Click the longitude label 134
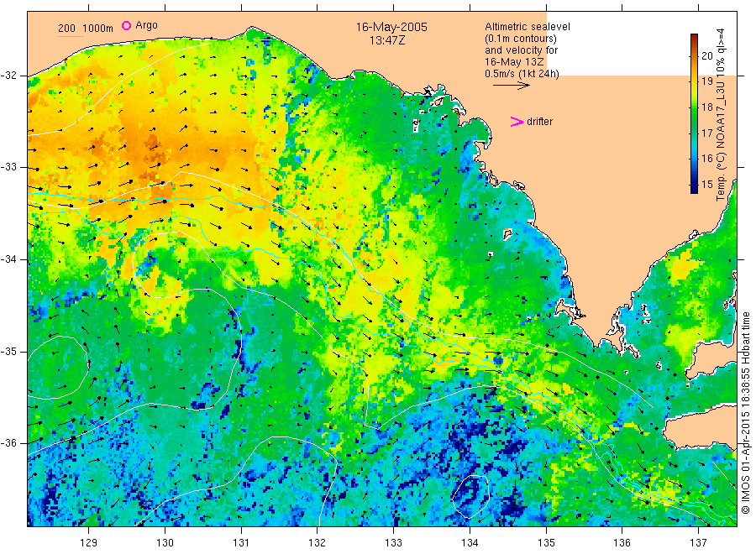This screenshot has height=554, width=756. point(470,543)
